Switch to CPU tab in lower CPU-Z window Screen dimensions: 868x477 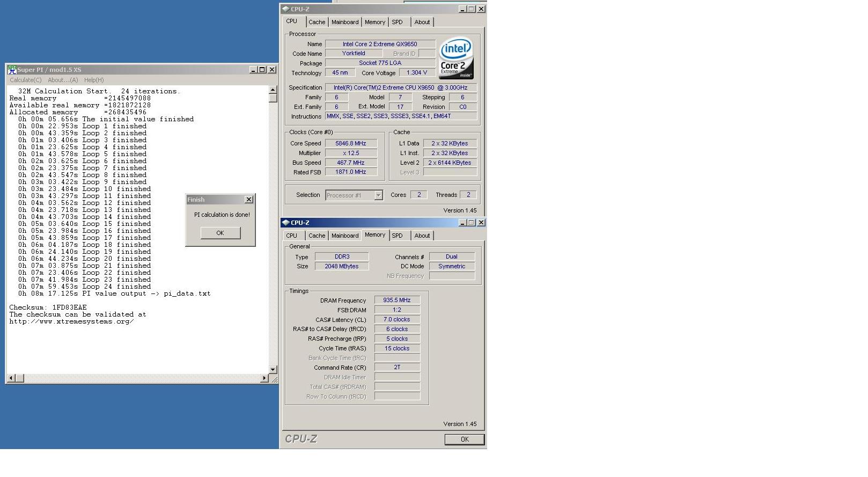tap(292, 236)
